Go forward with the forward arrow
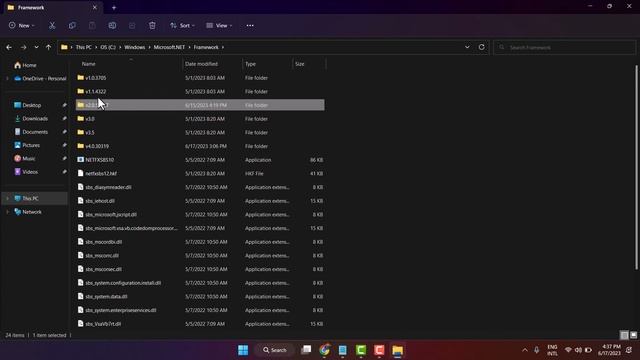 24,47
